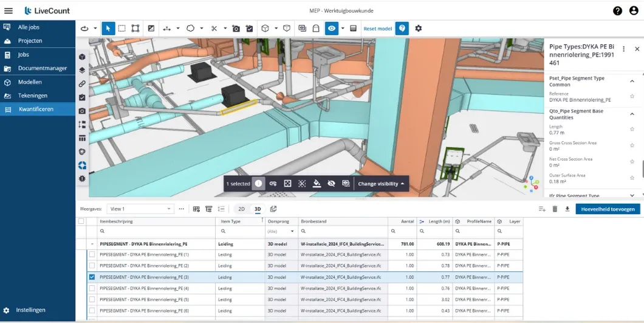Collapse Qto_Pipe Segment Base Quantities section
This screenshot has width=644, height=323.
point(632,114)
